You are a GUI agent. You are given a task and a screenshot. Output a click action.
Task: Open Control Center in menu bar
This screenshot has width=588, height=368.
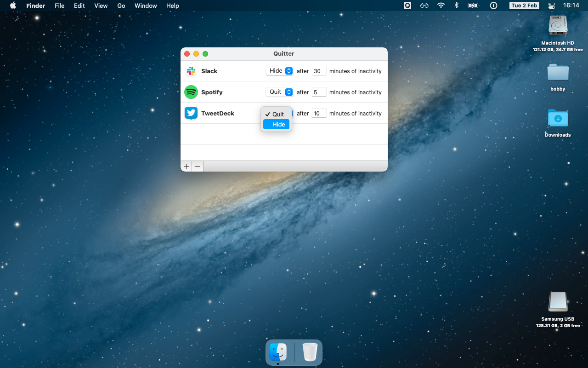552,6
